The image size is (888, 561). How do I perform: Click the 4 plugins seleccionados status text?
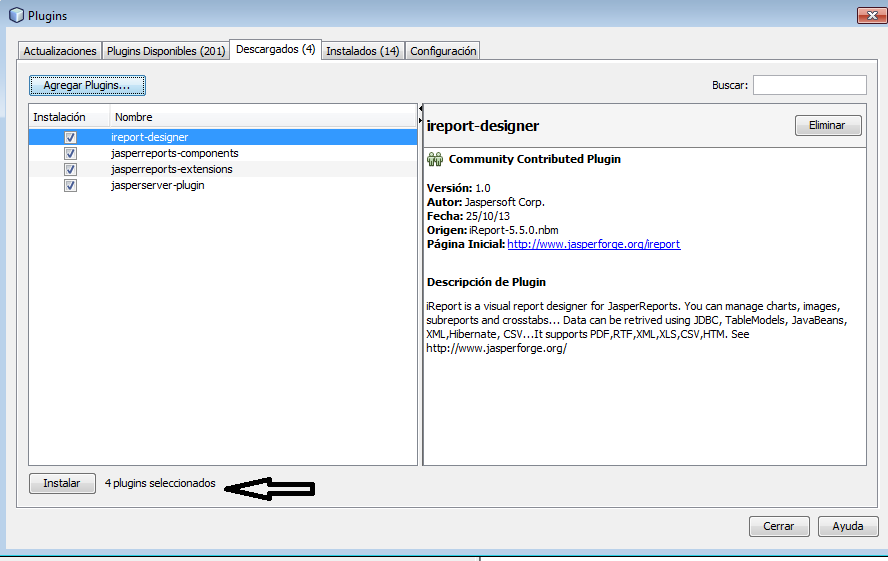tap(160, 483)
